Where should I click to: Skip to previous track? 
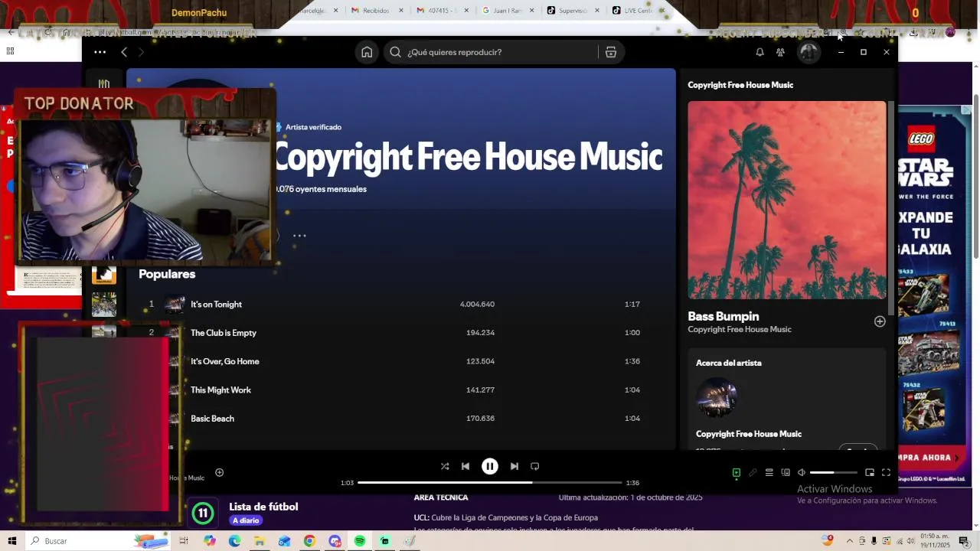click(x=465, y=466)
